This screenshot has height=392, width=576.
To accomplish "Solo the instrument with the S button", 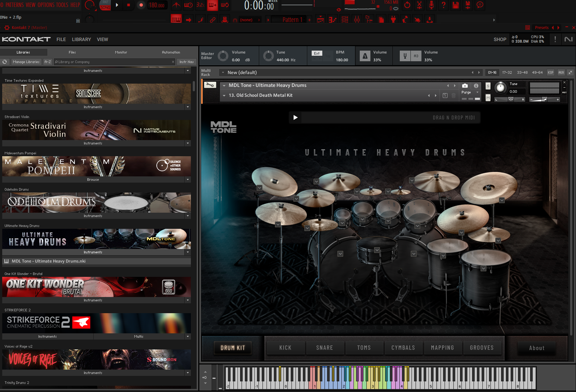I will 488,86.
